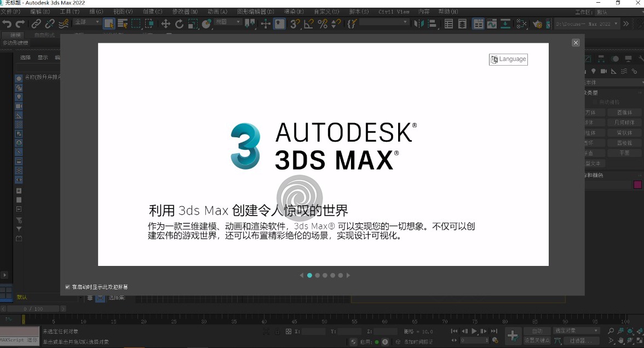Click the time slider 0 / 100 handle
The image size is (644, 348).
point(33,309)
